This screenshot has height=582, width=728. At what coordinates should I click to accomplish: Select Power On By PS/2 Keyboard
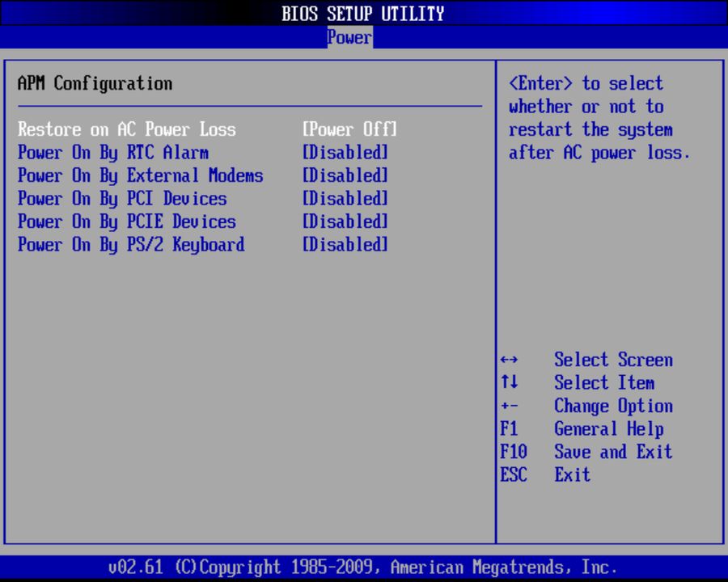131,245
